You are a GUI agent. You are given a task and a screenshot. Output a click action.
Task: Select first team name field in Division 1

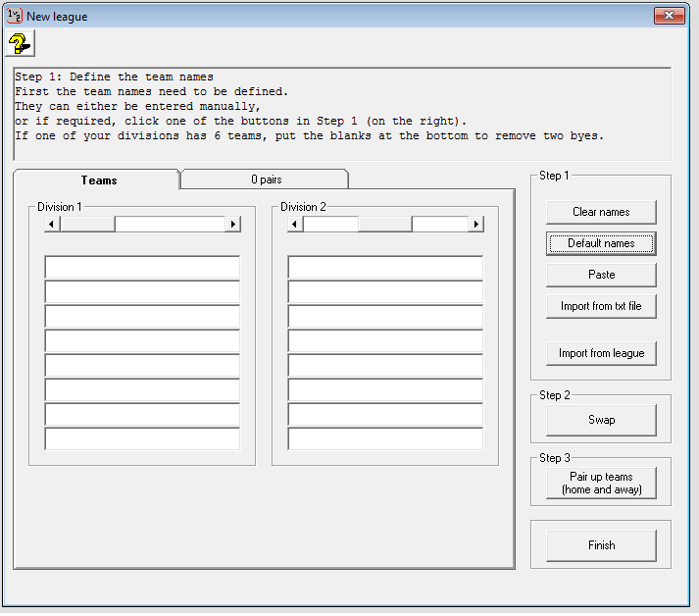(142, 267)
